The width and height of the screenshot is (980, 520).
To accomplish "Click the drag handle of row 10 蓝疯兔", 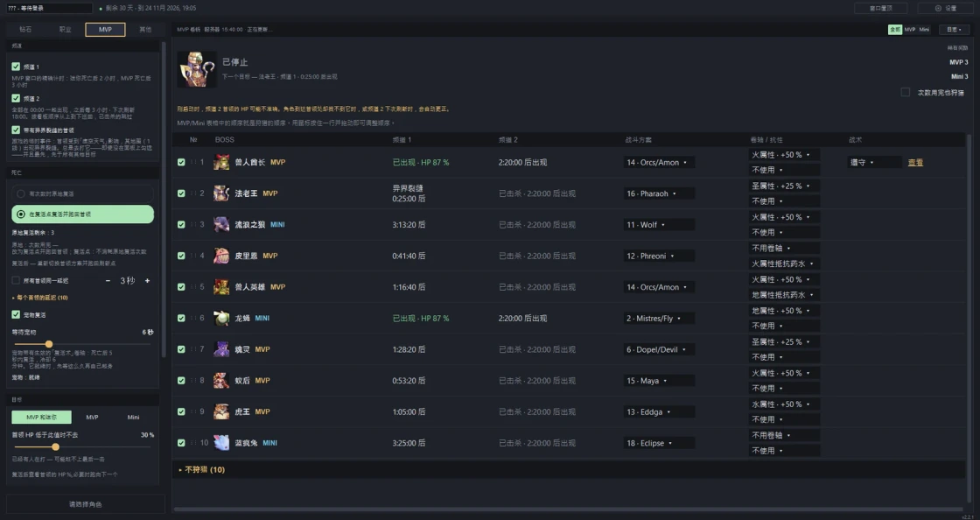I will pos(192,443).
